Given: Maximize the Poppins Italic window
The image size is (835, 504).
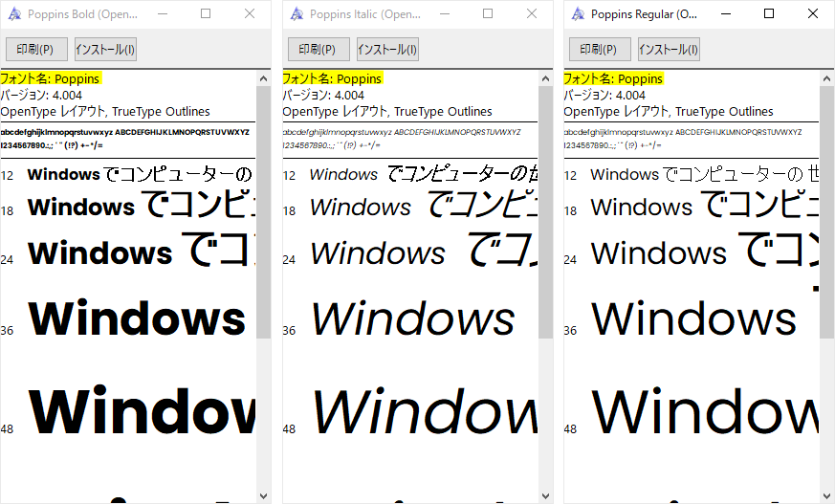Looking at the screenshot, I should coord(488,13).
